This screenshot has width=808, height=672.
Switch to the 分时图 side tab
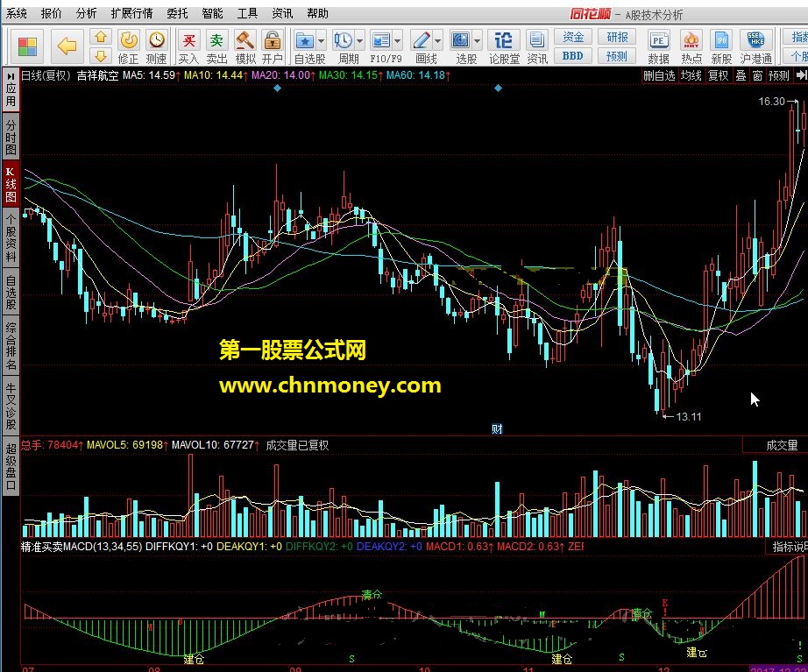click(x=11, y=137)
